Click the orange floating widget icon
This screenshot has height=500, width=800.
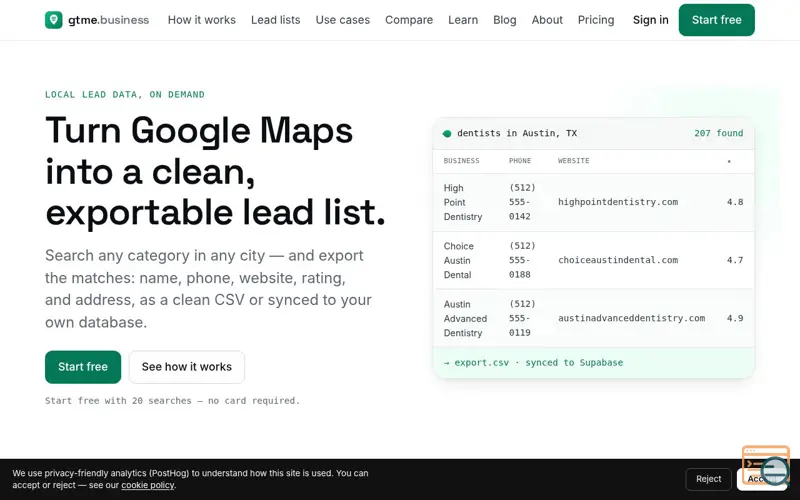765,466
